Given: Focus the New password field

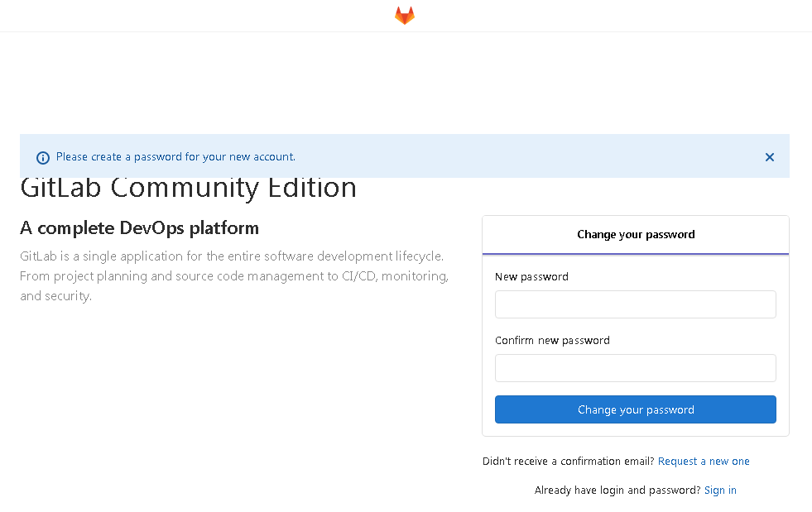Looking at the screenshot, I should pos(636,304).
